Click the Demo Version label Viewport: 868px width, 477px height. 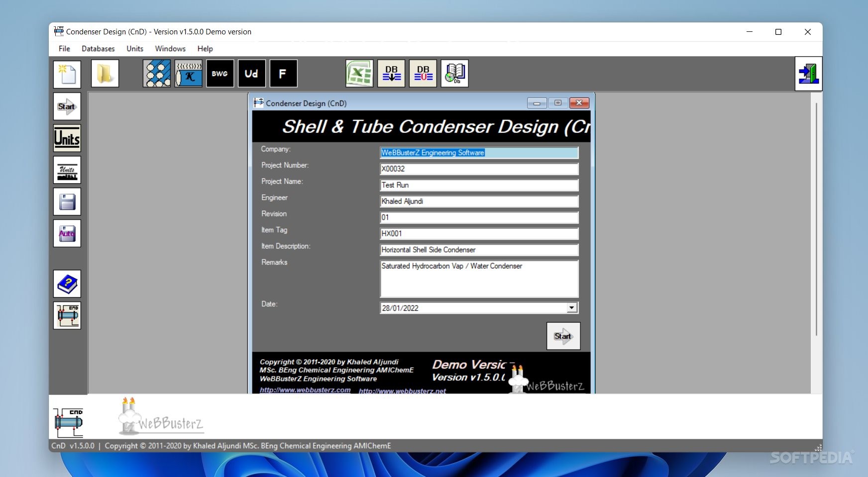(x=469, y=364)
